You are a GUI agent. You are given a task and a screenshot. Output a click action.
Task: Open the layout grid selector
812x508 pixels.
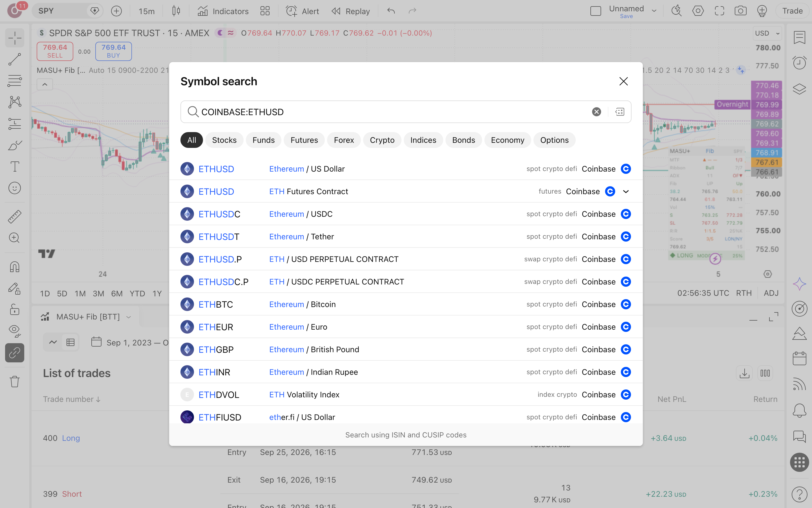(x=265, y=11)
